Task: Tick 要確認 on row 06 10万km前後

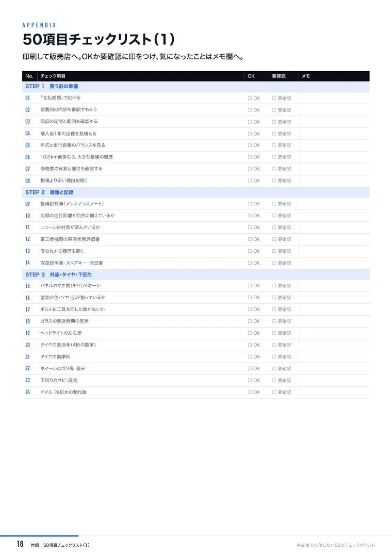Action: pyautogui.click(x=274, y=157)
